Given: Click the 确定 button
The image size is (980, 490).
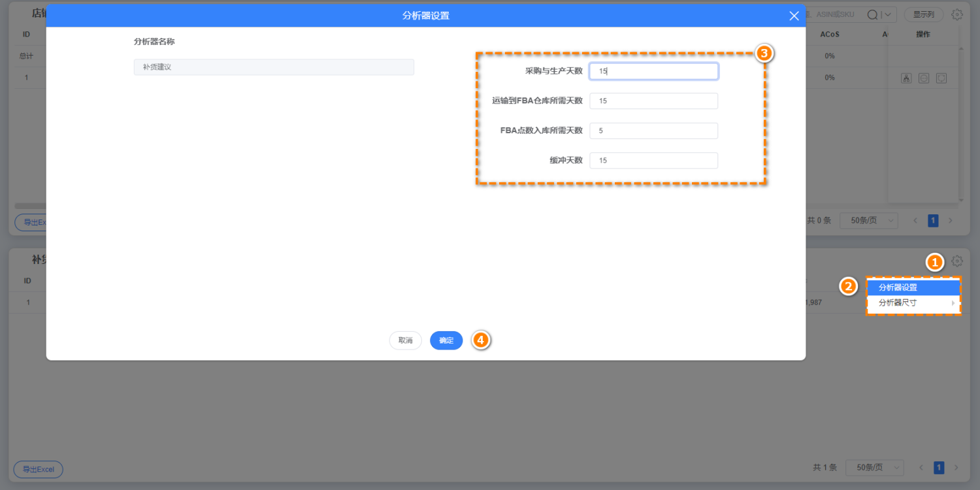Looking at the screenshot, I should coord(446,340).
